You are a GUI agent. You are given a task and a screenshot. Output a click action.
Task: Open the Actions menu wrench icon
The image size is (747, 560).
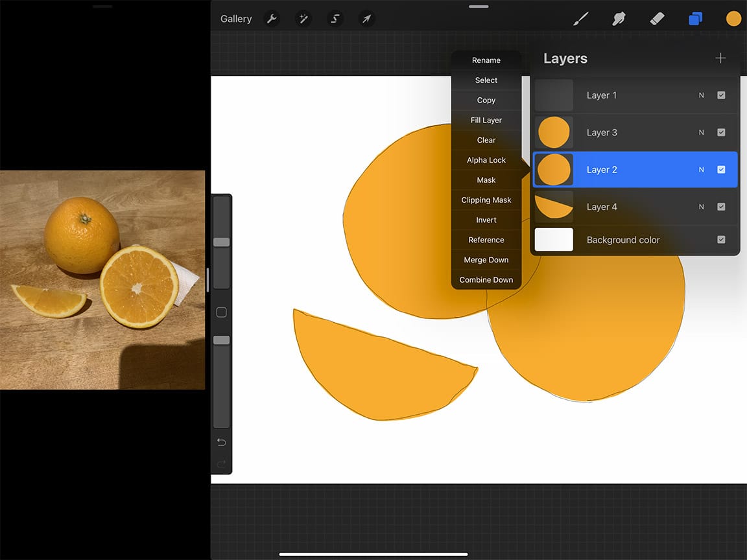272,18
